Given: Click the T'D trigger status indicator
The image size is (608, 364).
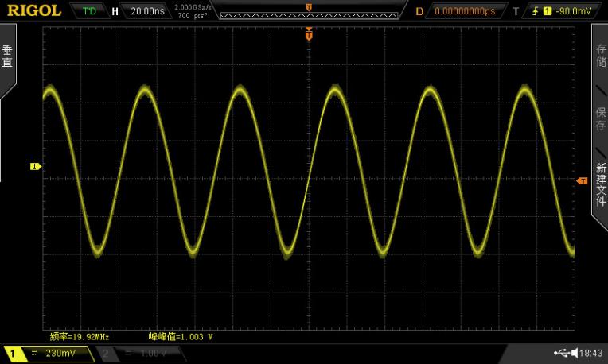Looking at the screenshot, I should coord(90,11).
